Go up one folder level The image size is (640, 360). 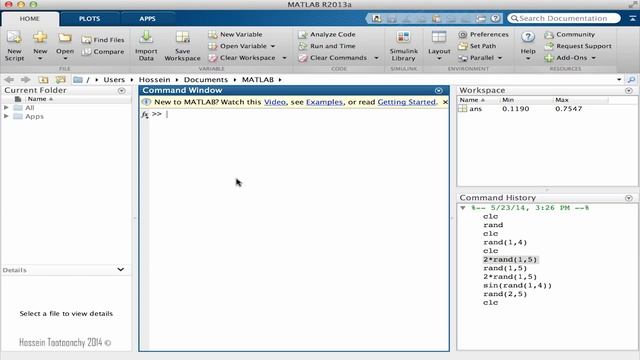[x=43, y=80]
